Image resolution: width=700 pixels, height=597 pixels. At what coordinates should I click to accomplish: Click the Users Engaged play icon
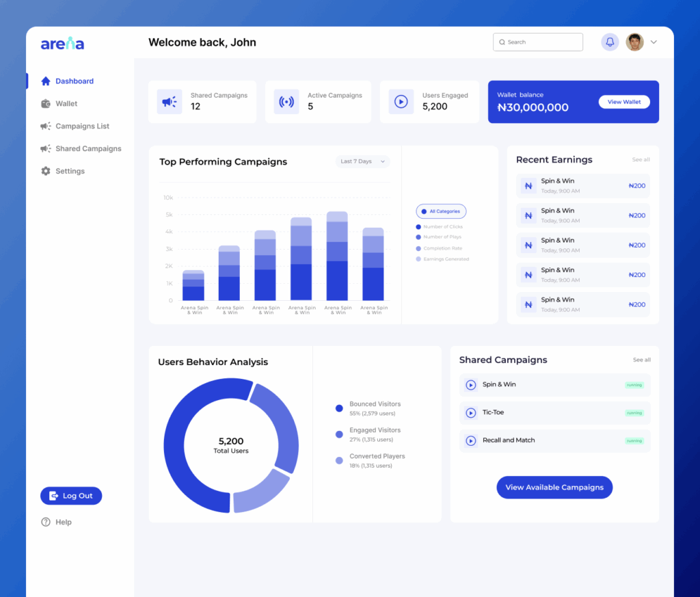click(401, 102)
